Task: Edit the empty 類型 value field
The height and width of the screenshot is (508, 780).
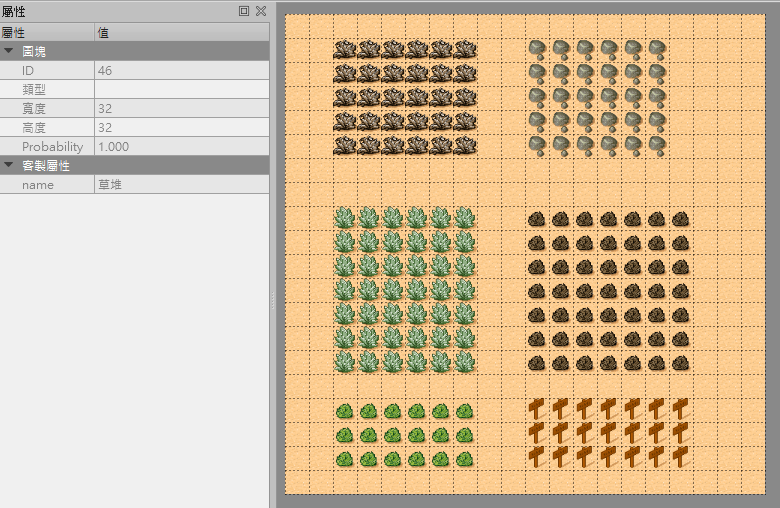Action: point(182,89)
